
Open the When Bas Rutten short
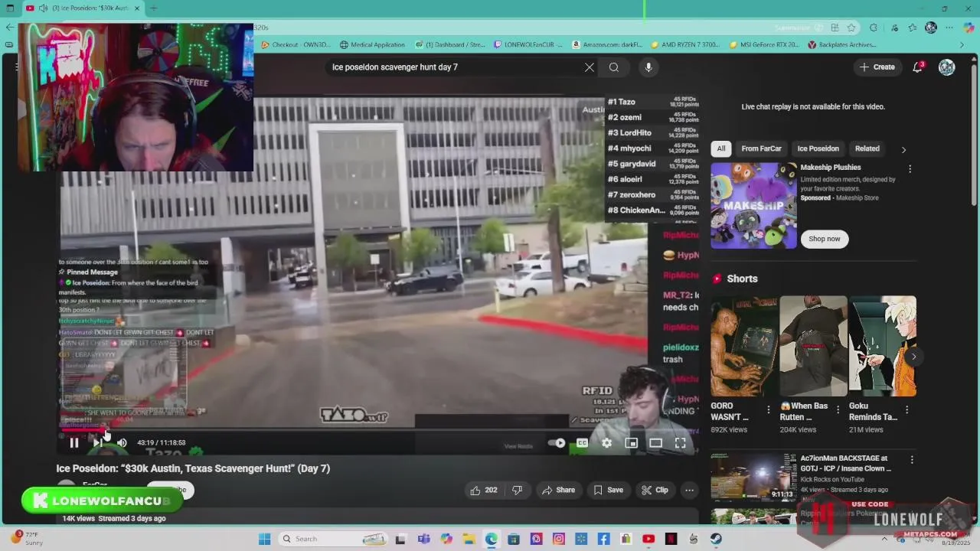[x=813, y=346]
